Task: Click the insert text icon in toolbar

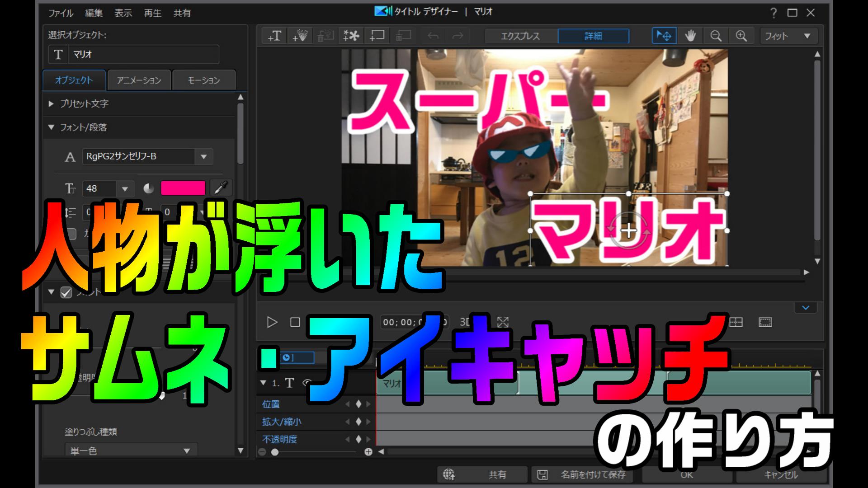Action: [274, 36]
